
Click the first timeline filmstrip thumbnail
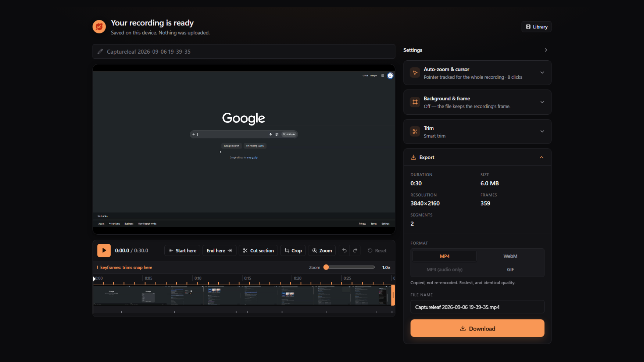(x=111, y=295)
